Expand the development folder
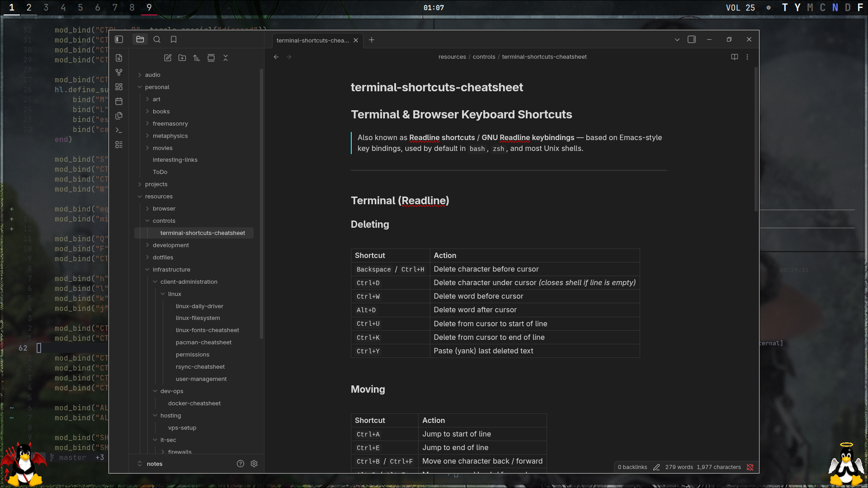The width and height of the screenshot is (868, 488). pyautogui.click(x=170, y=245)
